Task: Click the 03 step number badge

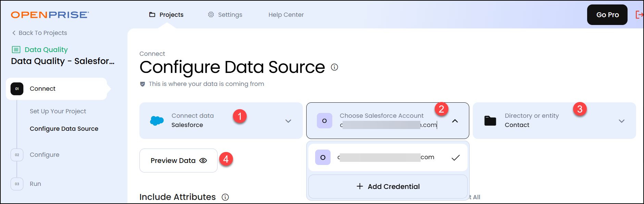Action: [17, 184]
